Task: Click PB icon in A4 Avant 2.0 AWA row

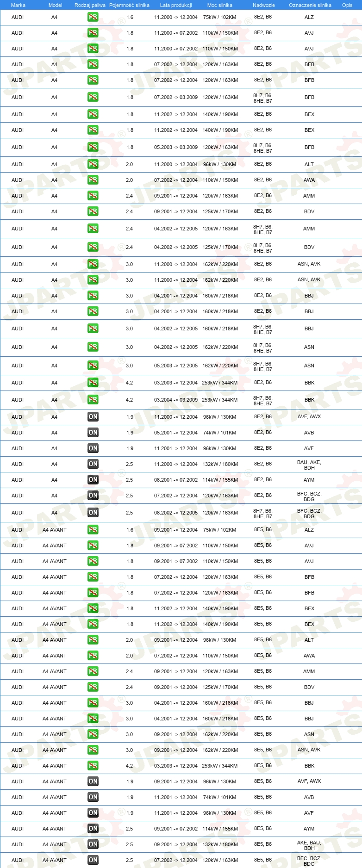Action: point(93,656)
